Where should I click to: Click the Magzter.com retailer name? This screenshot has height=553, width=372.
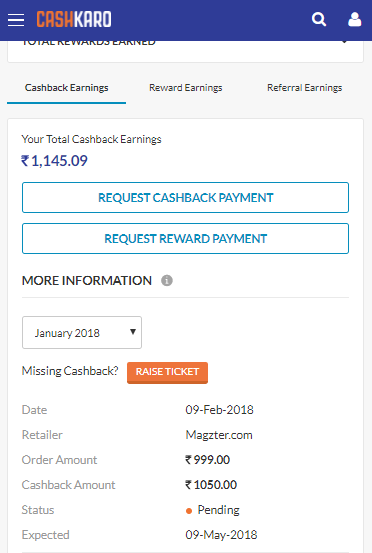point(219,435)
